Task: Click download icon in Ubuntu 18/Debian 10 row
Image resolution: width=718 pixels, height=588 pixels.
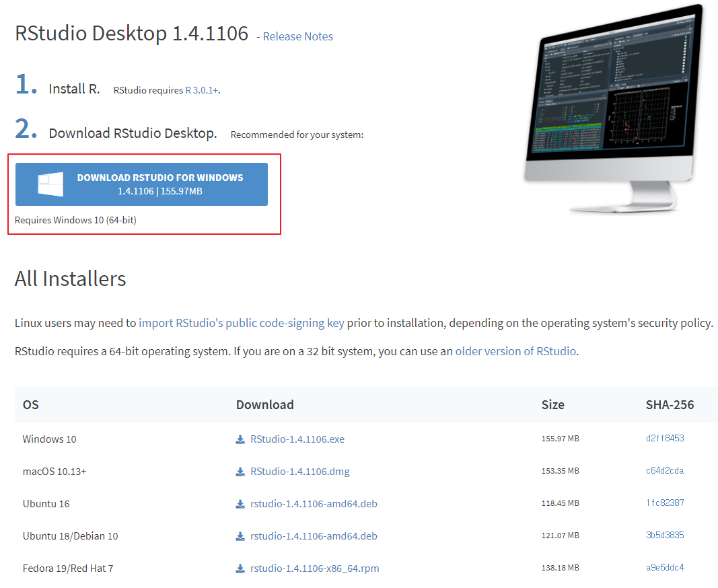Action: click(240, 536)
